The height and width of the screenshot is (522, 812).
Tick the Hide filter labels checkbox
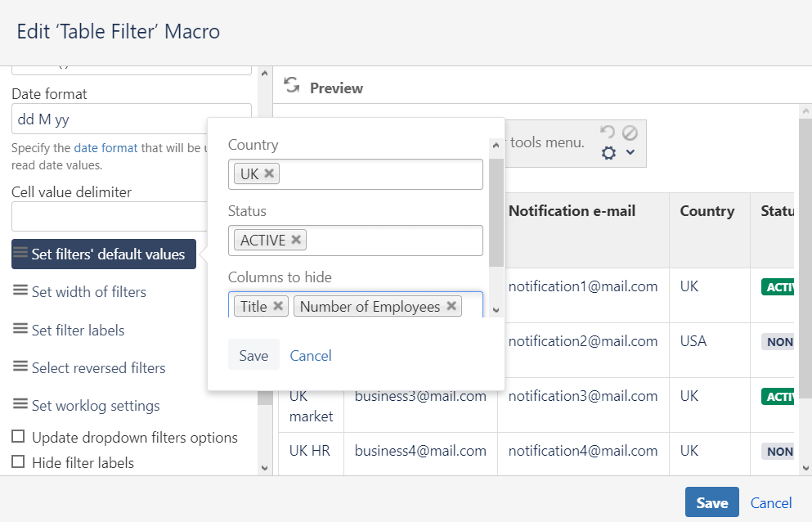click(x=18, y=461)
